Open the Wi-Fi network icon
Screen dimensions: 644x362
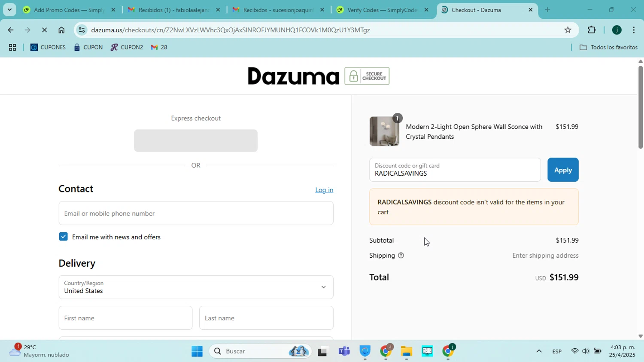574,351
